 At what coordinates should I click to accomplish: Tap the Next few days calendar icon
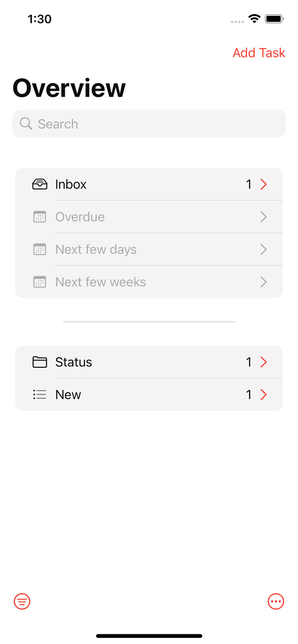point(40,249)
